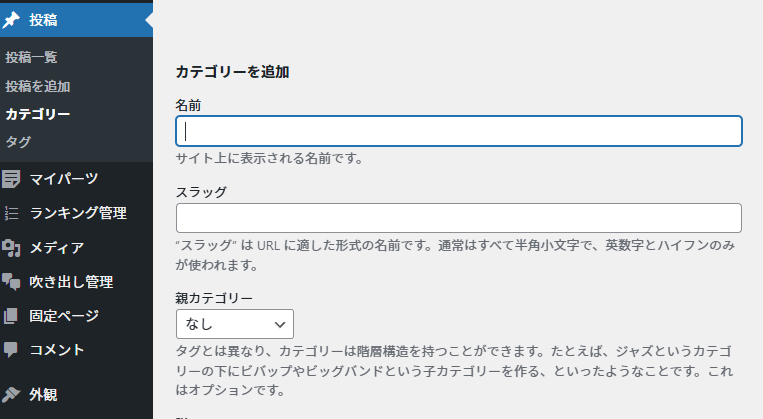
Task: Click the 固定ページ pages icon
Action: click(12, 316)
